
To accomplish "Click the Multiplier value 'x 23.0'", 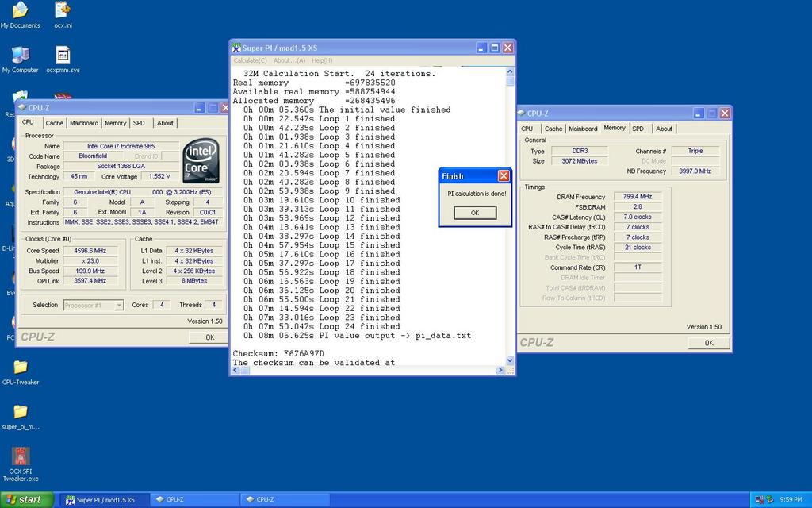I will tap(90, 260).
